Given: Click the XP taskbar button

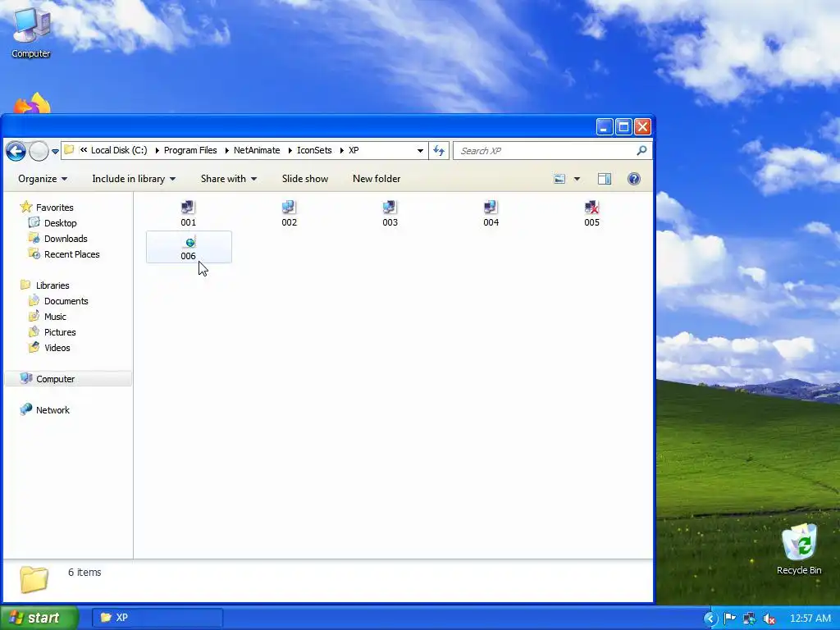Looking at the screenshot, I should (157, 618).
